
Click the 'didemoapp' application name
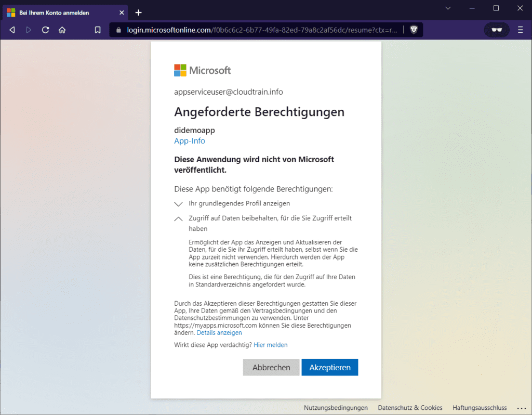194,130
